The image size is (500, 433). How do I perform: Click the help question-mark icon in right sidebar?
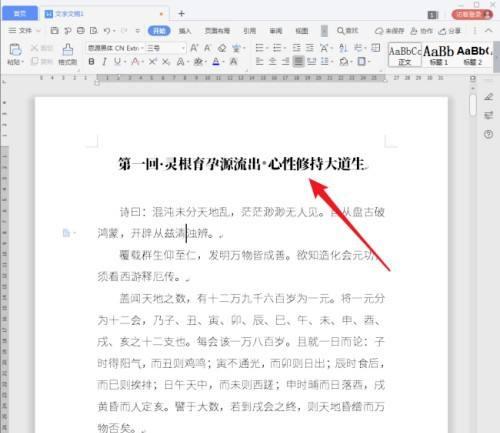pyautogui.click(x=488, y=134)
